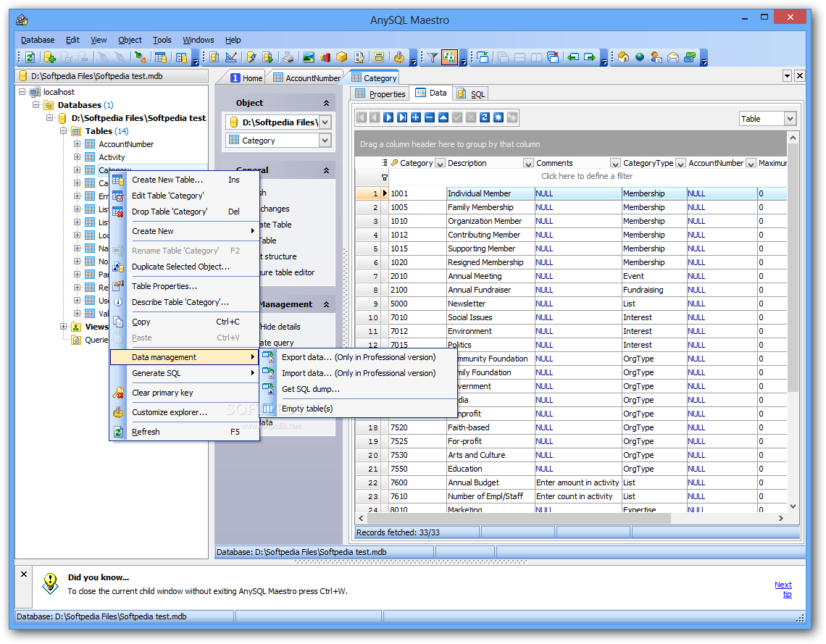The image size is (826, 644).
Task: Click the visual query designer ruler icon
Action: (230, 57)
